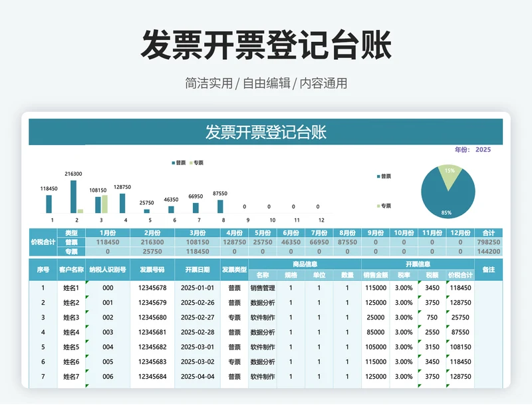Screen dimensions: 532x410
Task: Click taxpayer ID cell 002
Action: click(x=108, y=317)
